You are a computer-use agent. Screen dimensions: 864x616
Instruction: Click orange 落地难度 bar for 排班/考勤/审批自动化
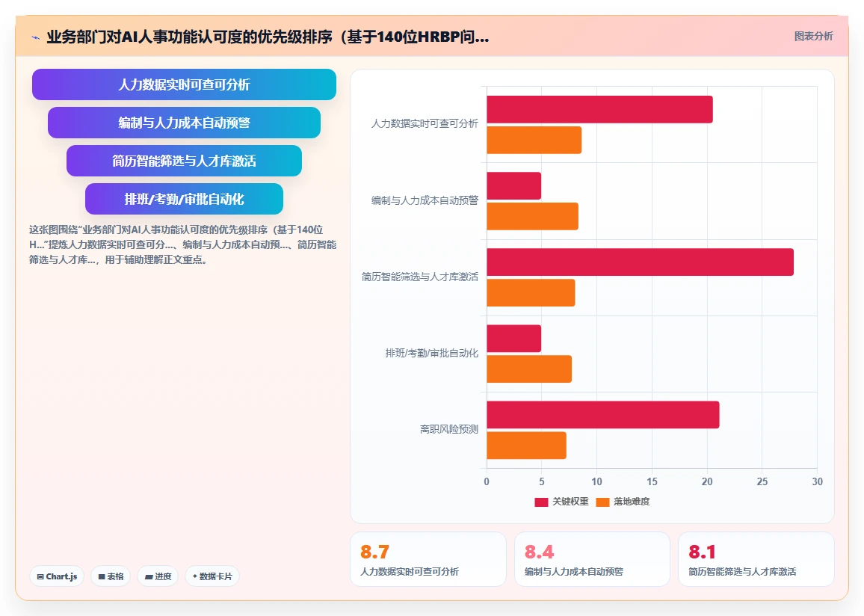point(529,369)
